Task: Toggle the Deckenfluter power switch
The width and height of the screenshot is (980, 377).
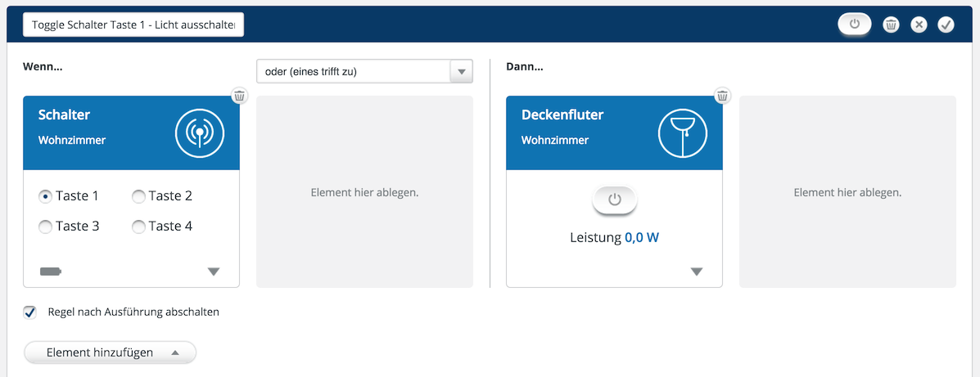Action: 614,200
